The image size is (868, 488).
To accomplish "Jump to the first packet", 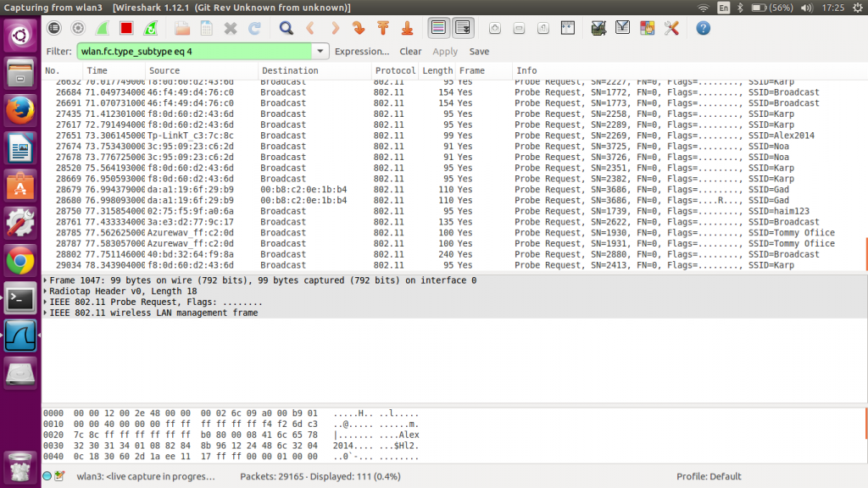I will click(383, 28).
